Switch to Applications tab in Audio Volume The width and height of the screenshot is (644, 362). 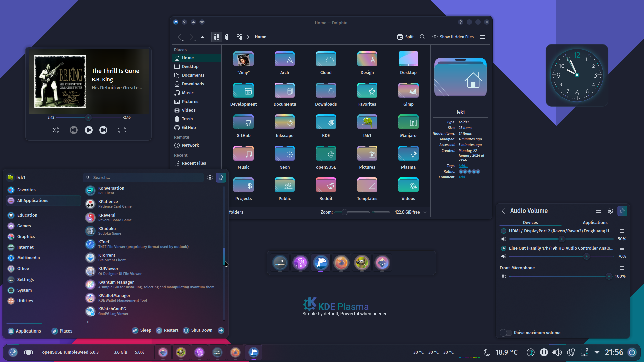click(595, 223)
